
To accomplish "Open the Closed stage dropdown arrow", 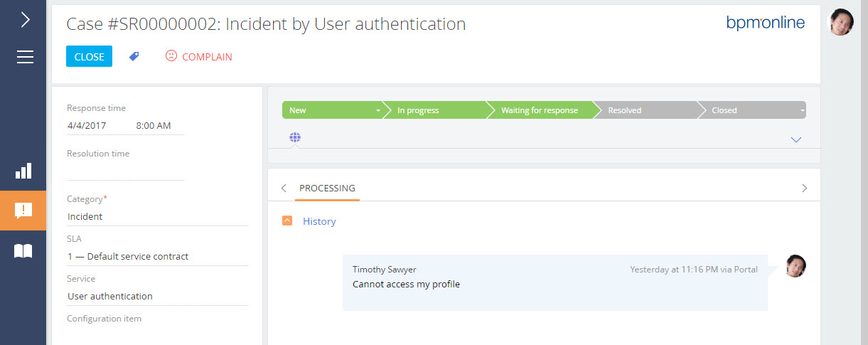I will 802,111.
